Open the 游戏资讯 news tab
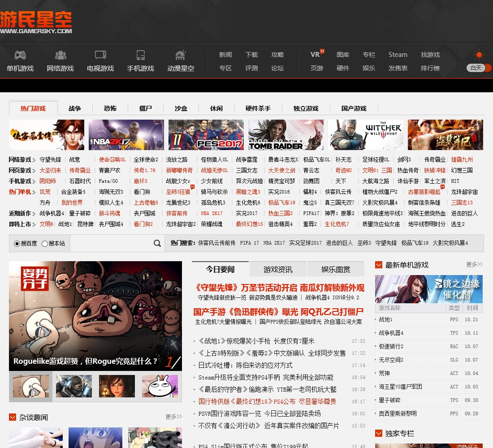Viewport: 493px width, 448px height. click(278, 269)
